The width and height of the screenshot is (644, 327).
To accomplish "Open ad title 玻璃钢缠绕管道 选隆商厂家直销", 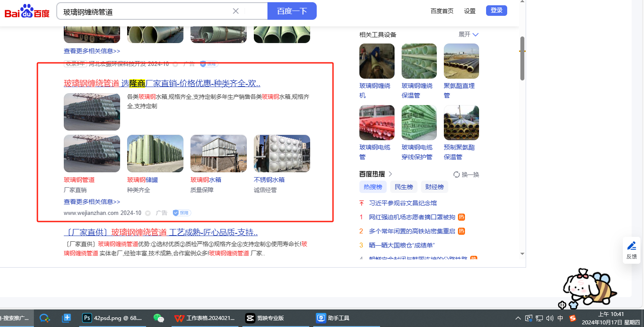I will click(162, 83).
